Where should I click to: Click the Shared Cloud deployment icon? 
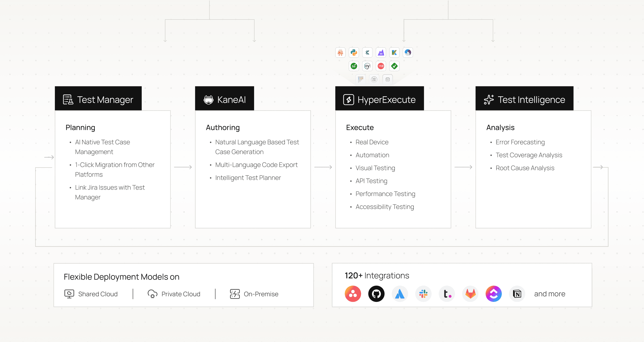[x=69, y=294]
